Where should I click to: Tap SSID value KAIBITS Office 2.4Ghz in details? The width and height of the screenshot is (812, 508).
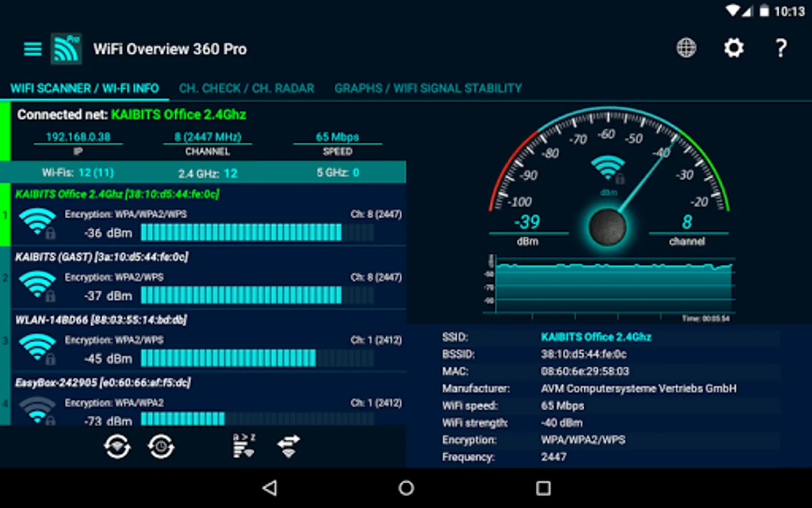(596, 337)
